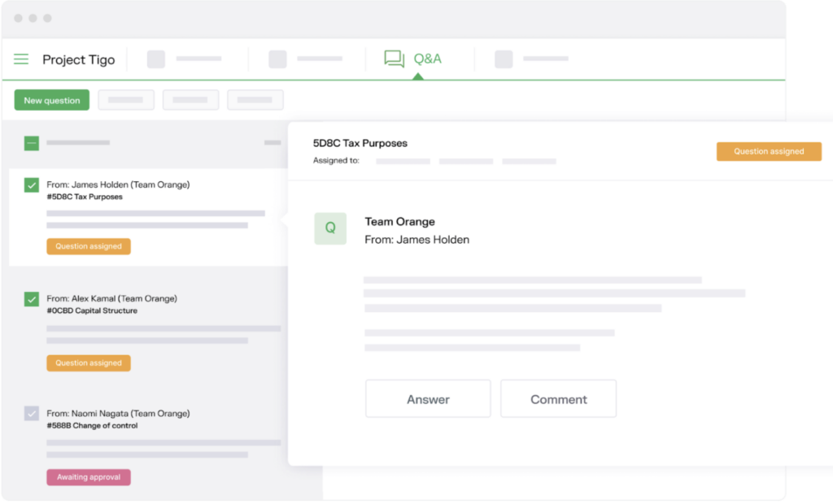Open question #588B Change of control
This screenshot has width=833, height=504.
tap(92, 425)
